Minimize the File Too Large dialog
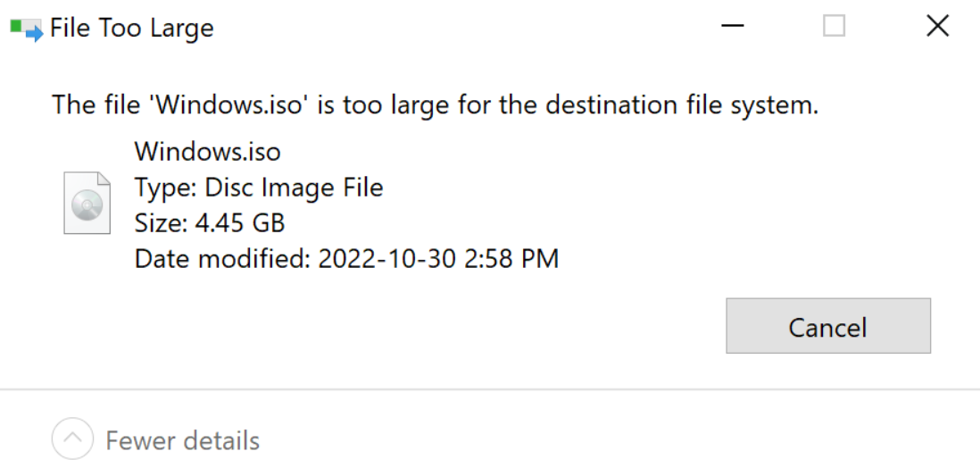The width and height of the screenshot is (980, 468). click(x=733, y=27)
